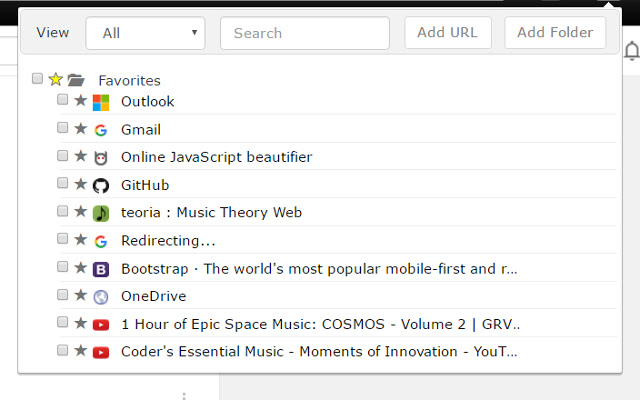The image size is (640, 400).
Task: Click the Online JavaScript beautifier favicon
Action: (x=100, y=158)
